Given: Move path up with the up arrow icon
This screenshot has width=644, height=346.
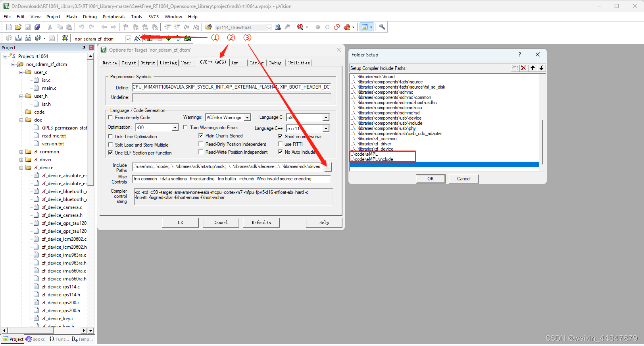Looking at the screenshot, I should pyautogui.click(x=533, y=68).
